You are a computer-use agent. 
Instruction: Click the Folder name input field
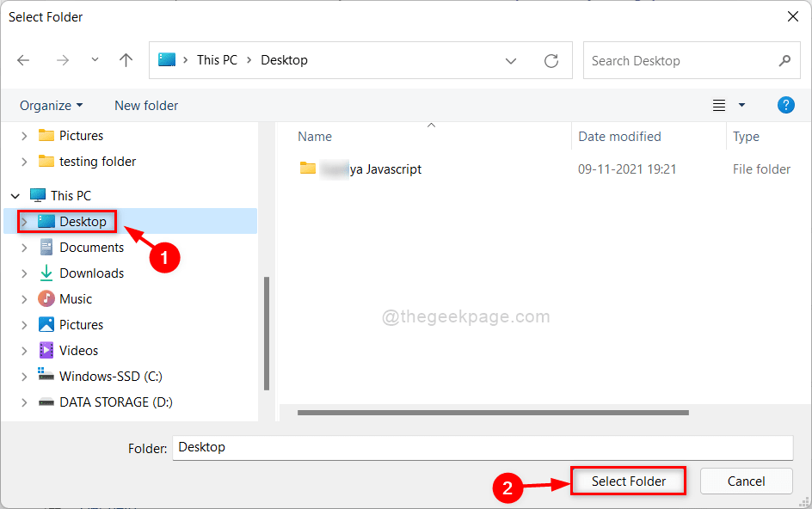pyautogui.click(x=482, y=448)
